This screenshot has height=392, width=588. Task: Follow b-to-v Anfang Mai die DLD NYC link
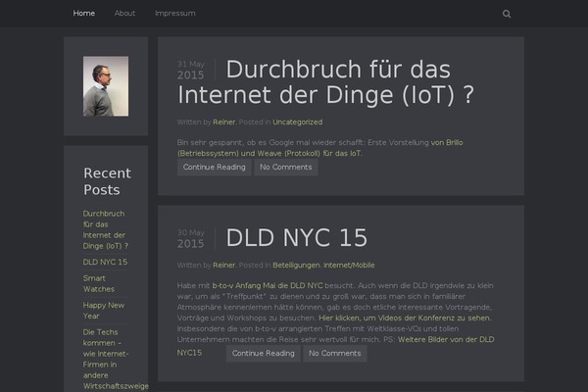pyautogui.click(x=268, y=285)
